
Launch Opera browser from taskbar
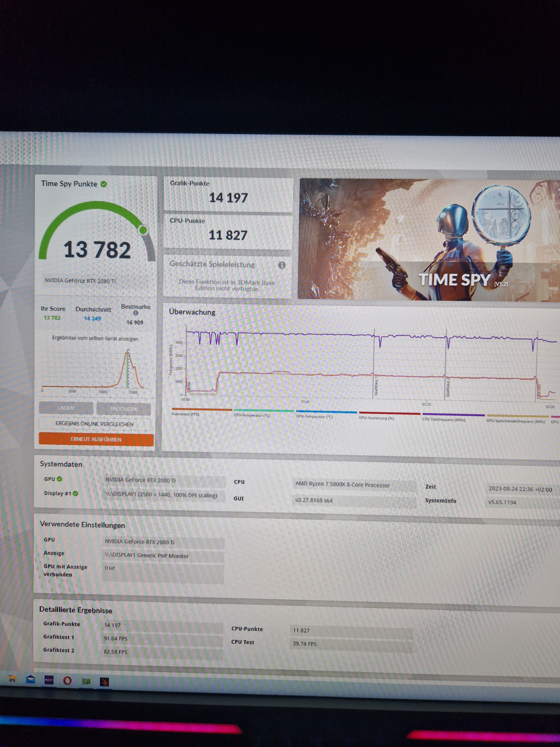[68, 680]
